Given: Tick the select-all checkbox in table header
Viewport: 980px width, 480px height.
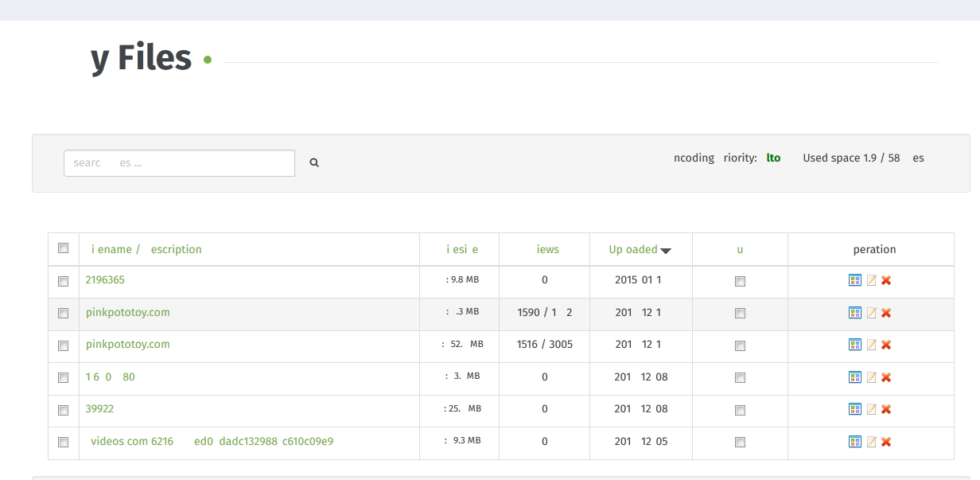Looking at the screenshot, I should coord(64,248).
